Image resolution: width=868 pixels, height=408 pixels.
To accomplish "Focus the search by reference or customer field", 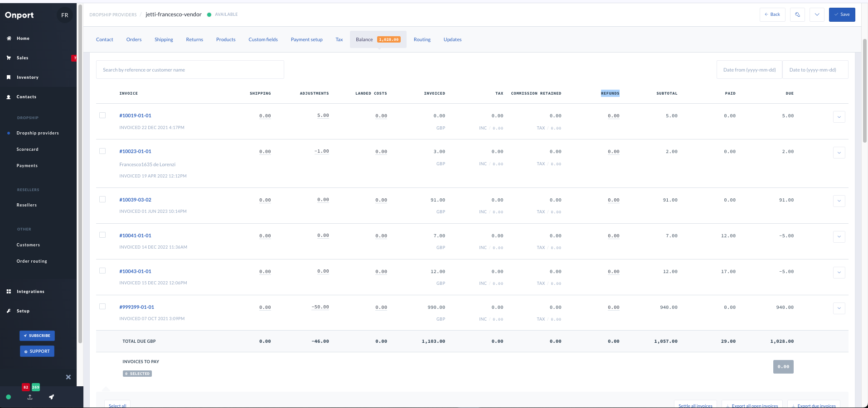I will pos(190,70).
